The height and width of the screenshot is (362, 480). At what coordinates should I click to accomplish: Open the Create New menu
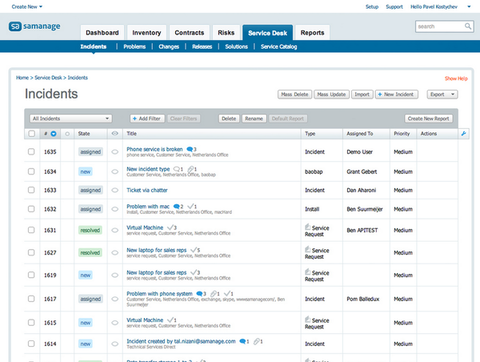27,7
